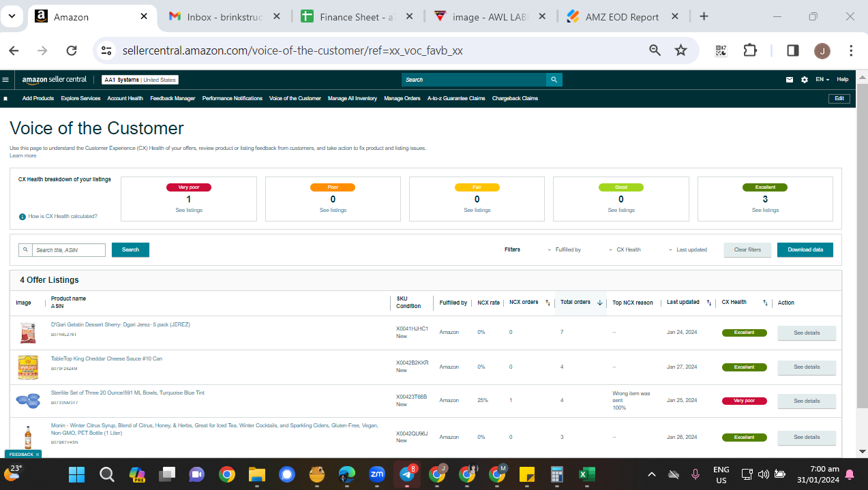Sort by Total orders column arrow
Screen dimensions: 868x490
pyautogui.click(x=600, y=303)
